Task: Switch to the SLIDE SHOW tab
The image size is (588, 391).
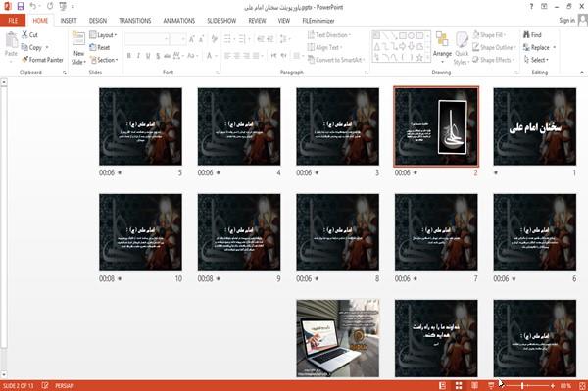Action: pos(221,21)
